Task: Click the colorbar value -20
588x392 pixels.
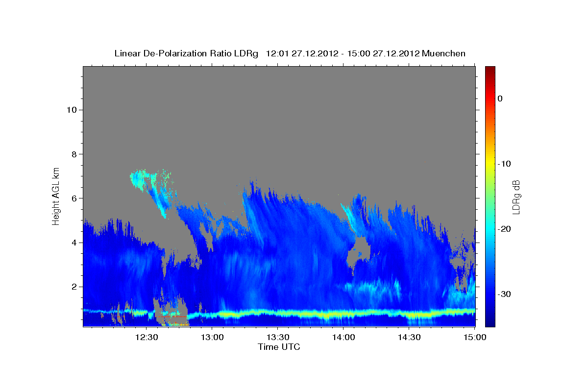Action: (505, 229)
